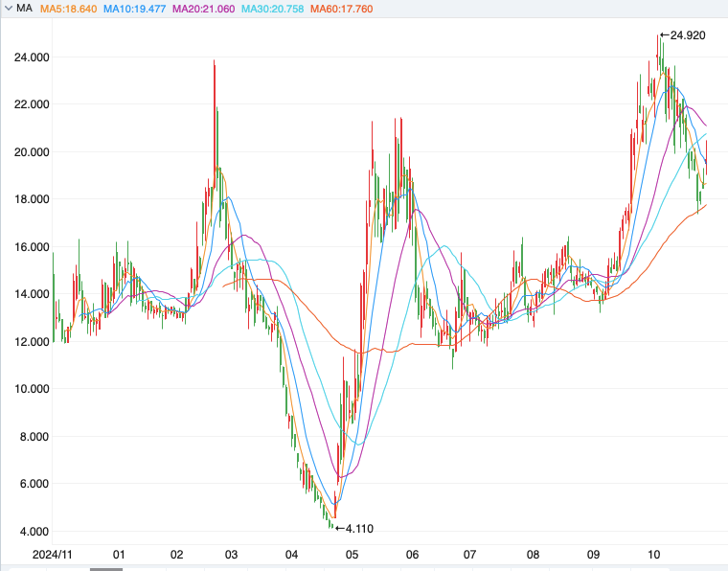Click the MA20 purple legend entry
The image size is (728, 571).
[201, 9]
